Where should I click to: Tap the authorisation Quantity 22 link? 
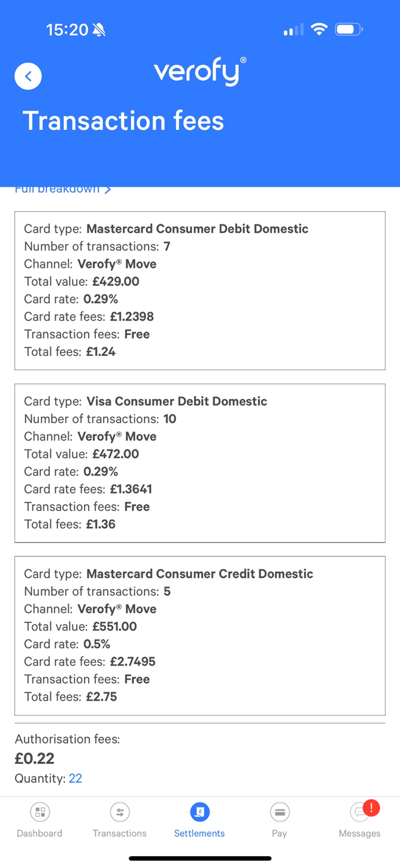pos(75,778)
